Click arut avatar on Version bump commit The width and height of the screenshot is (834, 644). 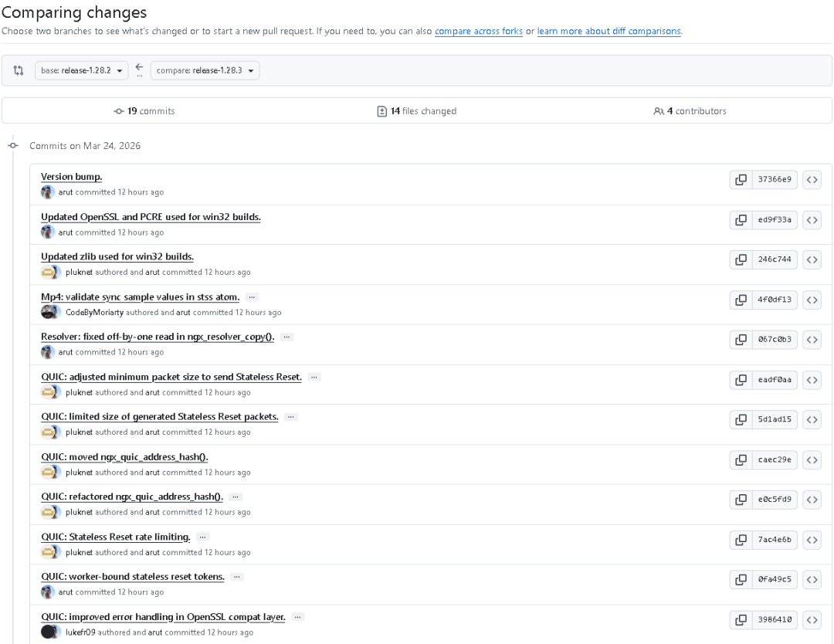click(x=48, y=192)
